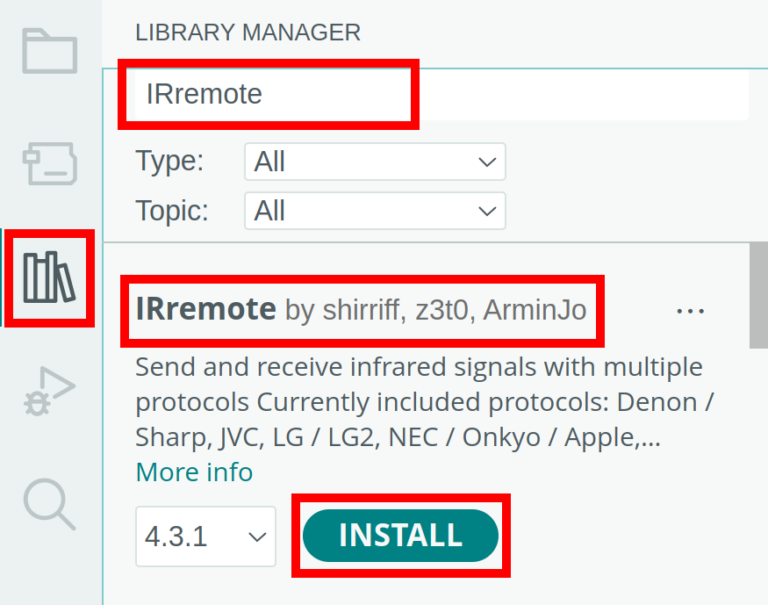The height and width of the screenshot is (605, 768).
Task: Open the Search magnifier sidebar icon
Action: pyautogui.click(x=50, y=502)
